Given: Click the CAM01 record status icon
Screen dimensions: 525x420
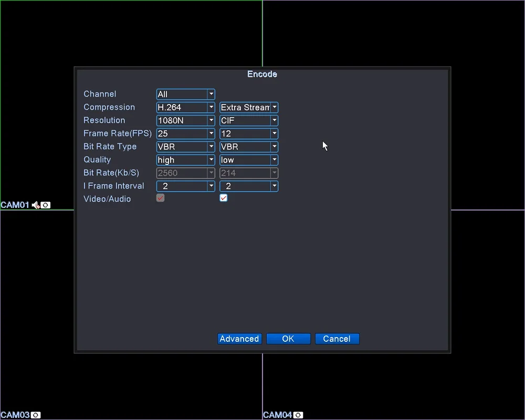Looking at the screenshot, I should click(x=46, y=205).
